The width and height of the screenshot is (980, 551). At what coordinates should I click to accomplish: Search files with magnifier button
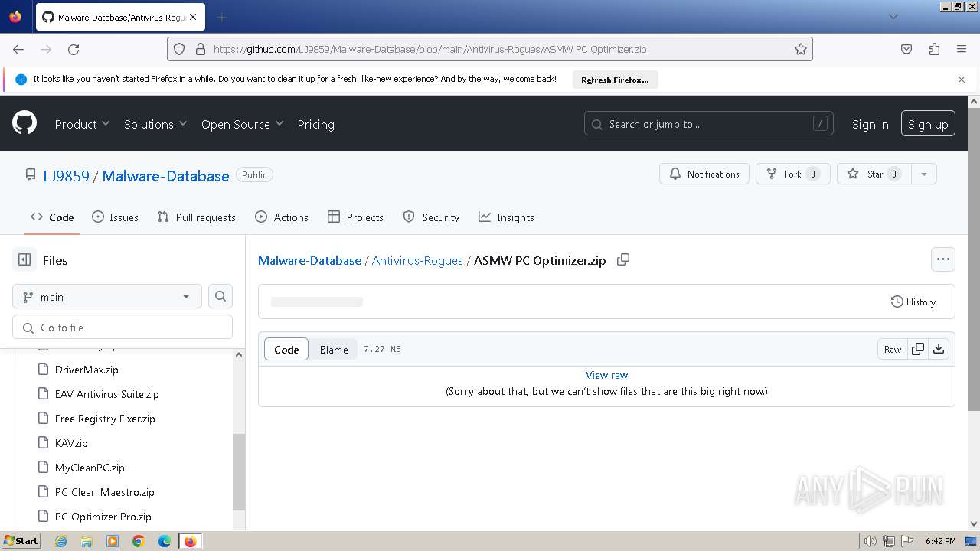(x=220, y=296)
